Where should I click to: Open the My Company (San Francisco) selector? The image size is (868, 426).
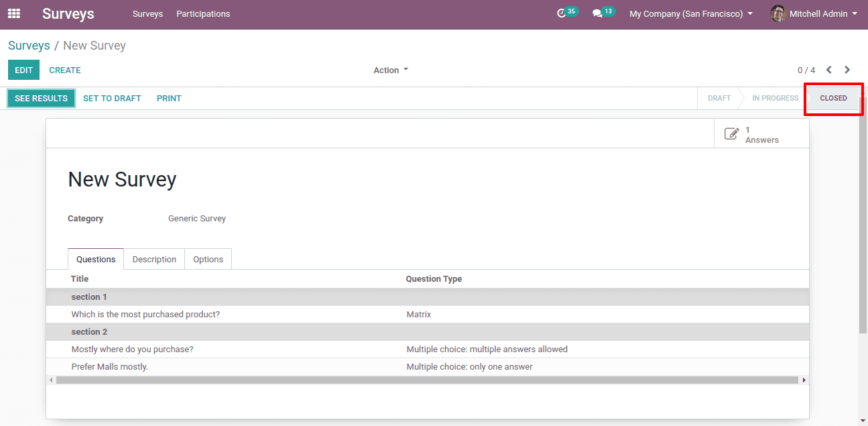tap(690, 13)
